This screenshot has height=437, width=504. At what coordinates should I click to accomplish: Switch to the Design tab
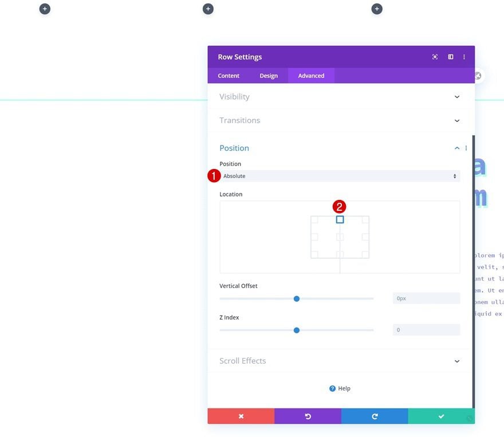click(269, 76)
